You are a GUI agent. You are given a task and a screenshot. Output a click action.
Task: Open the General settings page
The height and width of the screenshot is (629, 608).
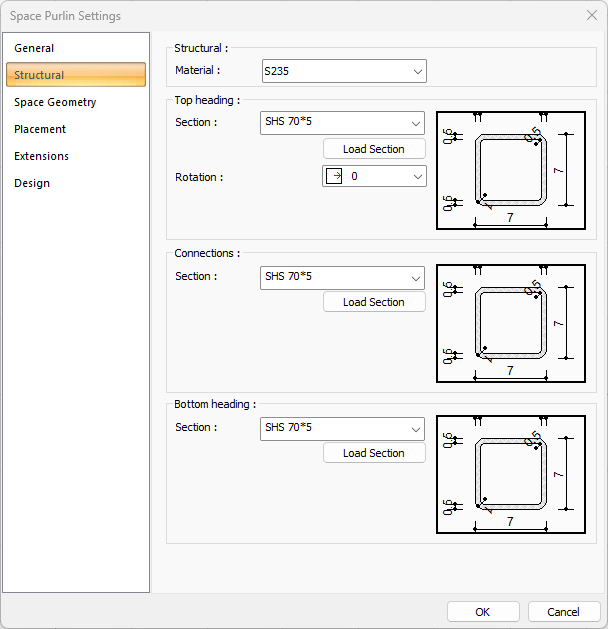click(x=34, y=48)
